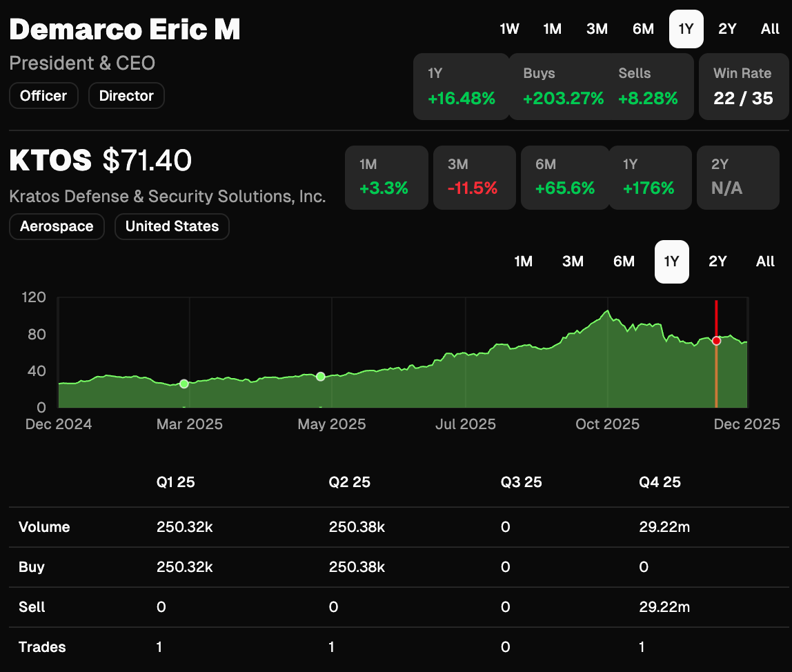Click the Win Rate 22 / 35 card

pos(743,86)
